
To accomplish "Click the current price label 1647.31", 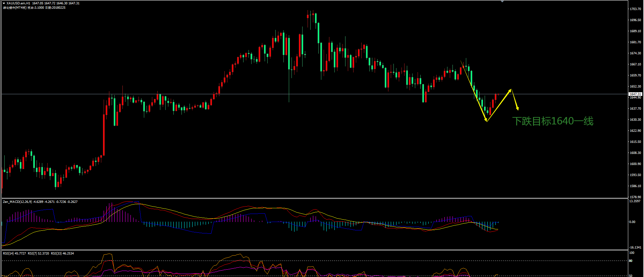I will click(635, 94).
